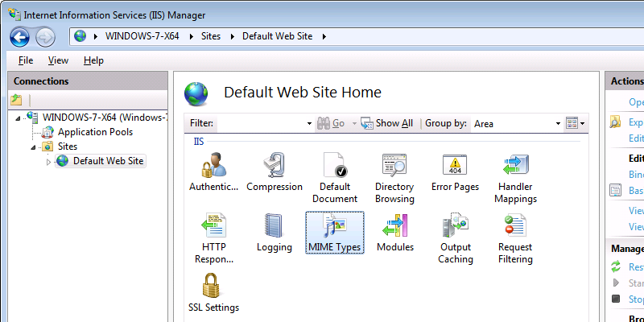Open the Request Filtering feature
The height and width of the screenshot is (322, 644).
515,238
